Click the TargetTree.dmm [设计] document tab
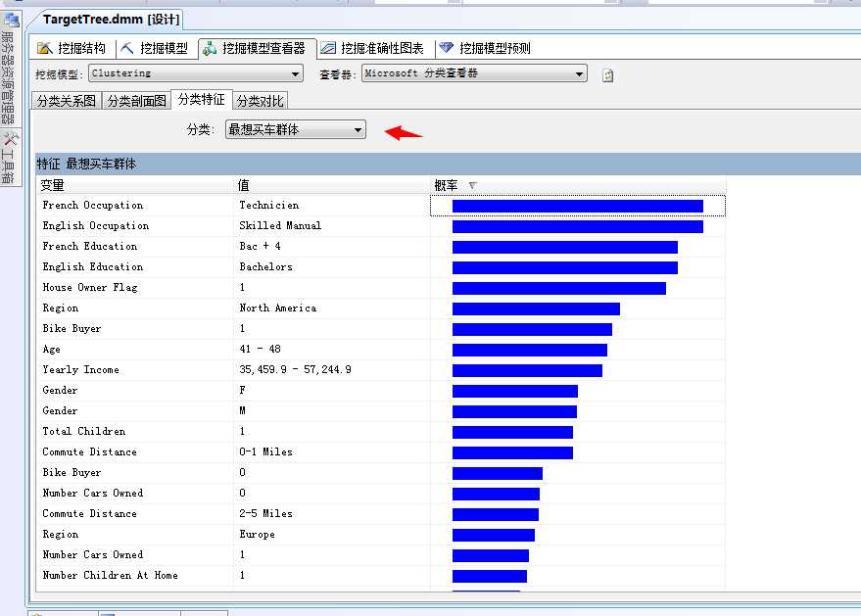This screenshot has height=616, width=861. 111,20
